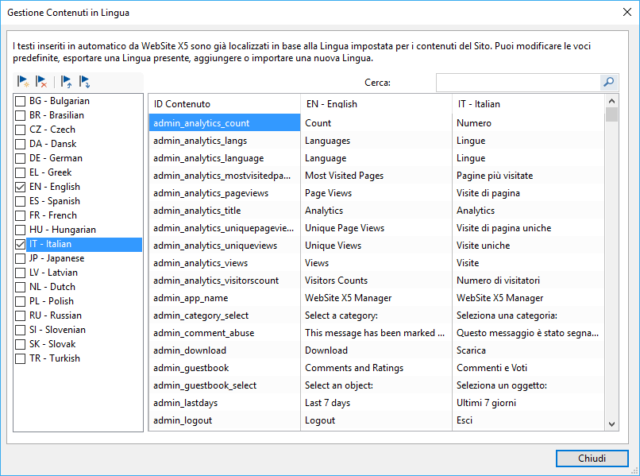Screen dimensions: 640x476
Task: Click the table scrollbar down arrow
Action: click(x=611, y=424)
